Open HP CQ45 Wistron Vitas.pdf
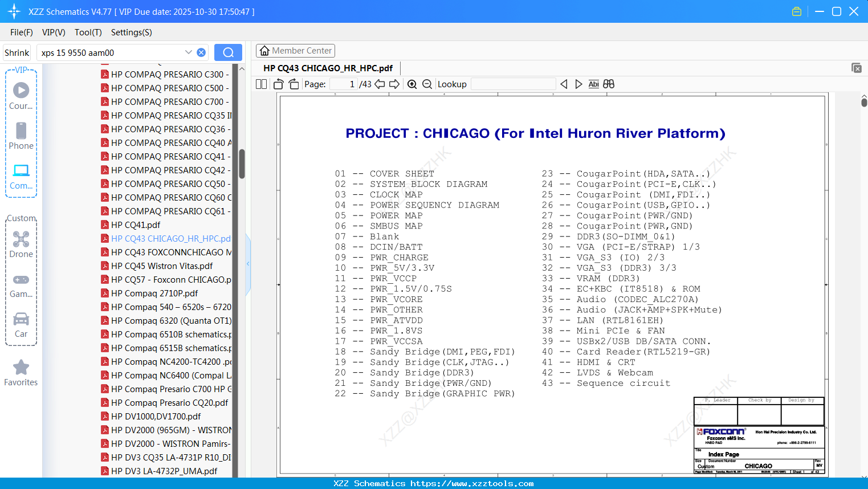The image size is (868, 489). 157,266
